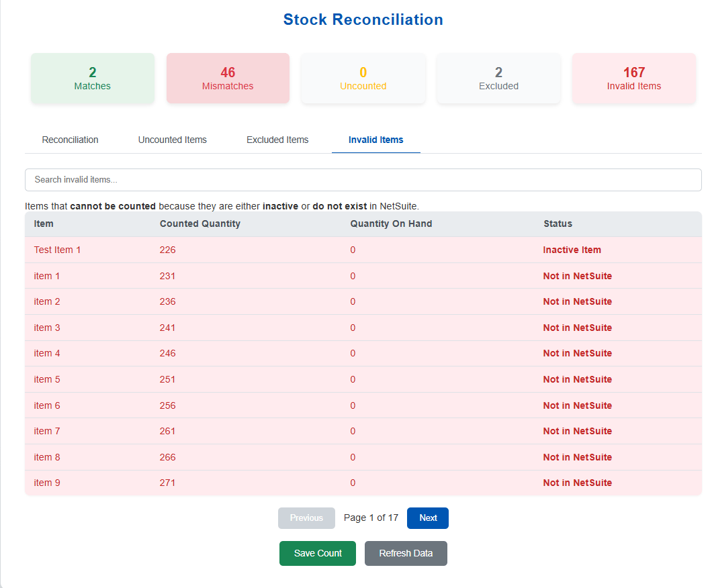Click the Counted Quantity column header

(199, 224)
